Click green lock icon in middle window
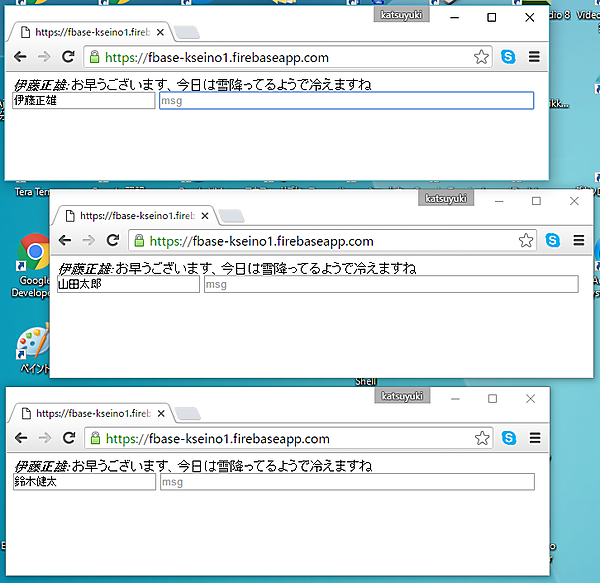 click(139, 241)
